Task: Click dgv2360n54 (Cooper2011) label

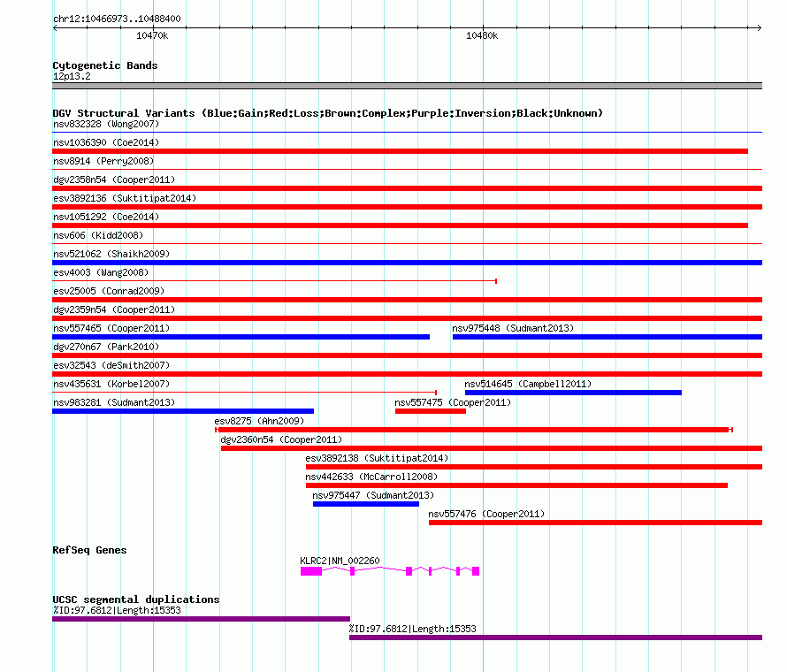Action: pos(281,439)
